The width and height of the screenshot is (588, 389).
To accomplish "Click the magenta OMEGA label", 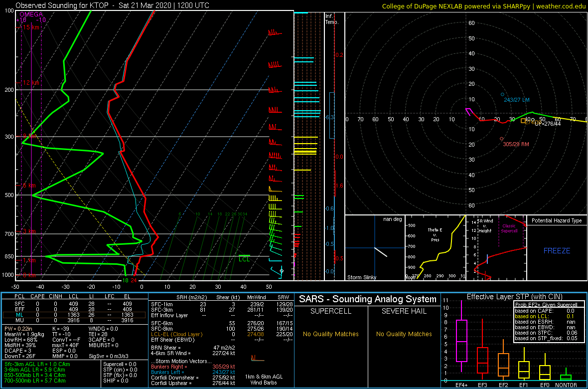I will pyautogui.click(x=31, y=14).
